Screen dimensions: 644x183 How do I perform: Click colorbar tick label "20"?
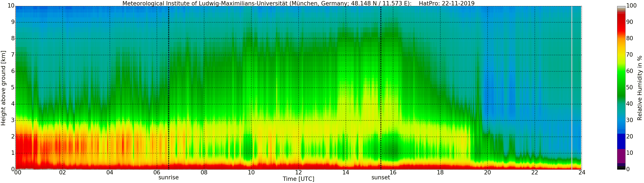pos(629,137)
